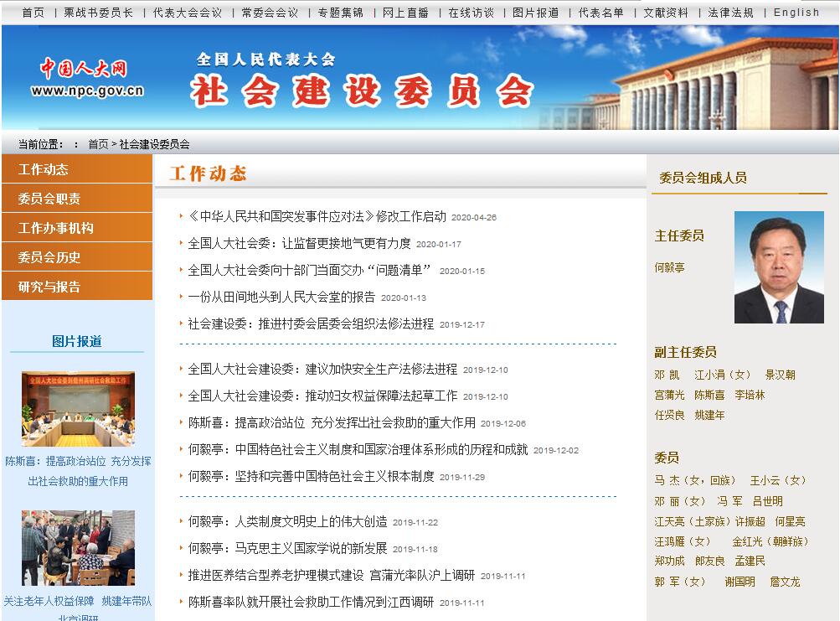Open 代表大会会议 in top menu
This screenshot has height=621, width=840.
pos(187,13)
